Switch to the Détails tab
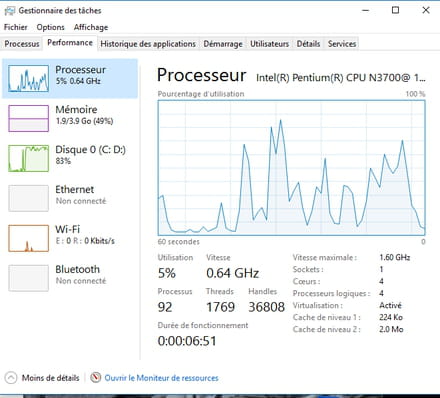This screenshot has width=440, height=398. click(308, 44)
